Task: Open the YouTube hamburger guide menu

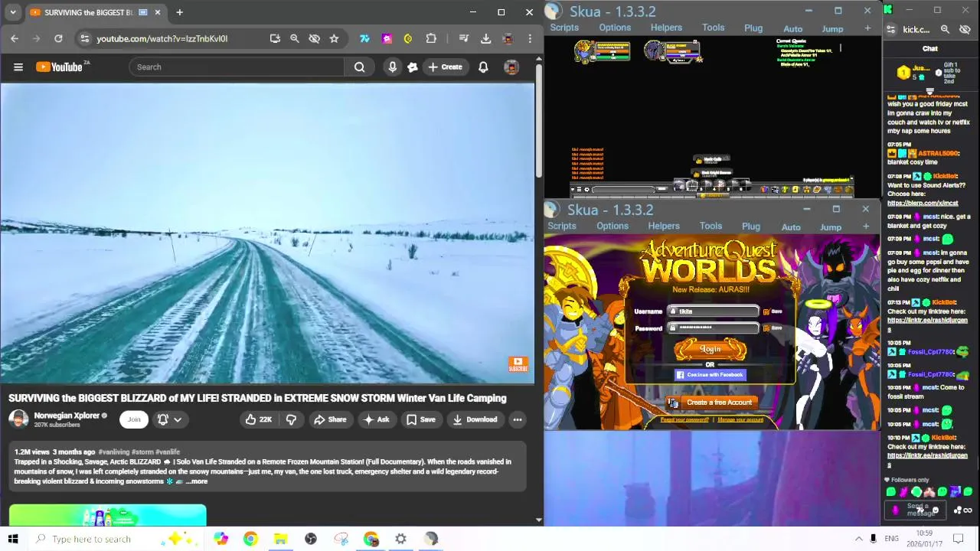Action: (x=18, y=67)
